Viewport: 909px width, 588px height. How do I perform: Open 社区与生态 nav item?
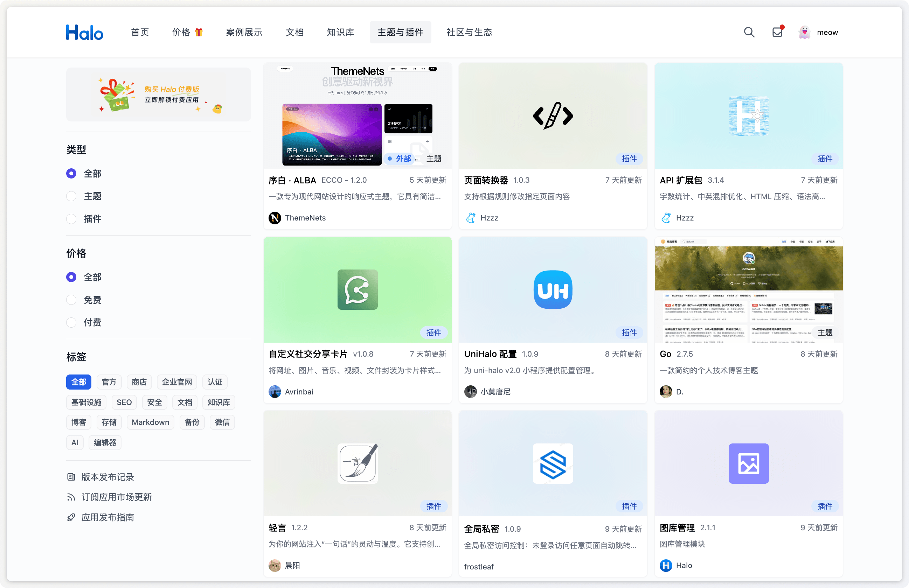469,33
